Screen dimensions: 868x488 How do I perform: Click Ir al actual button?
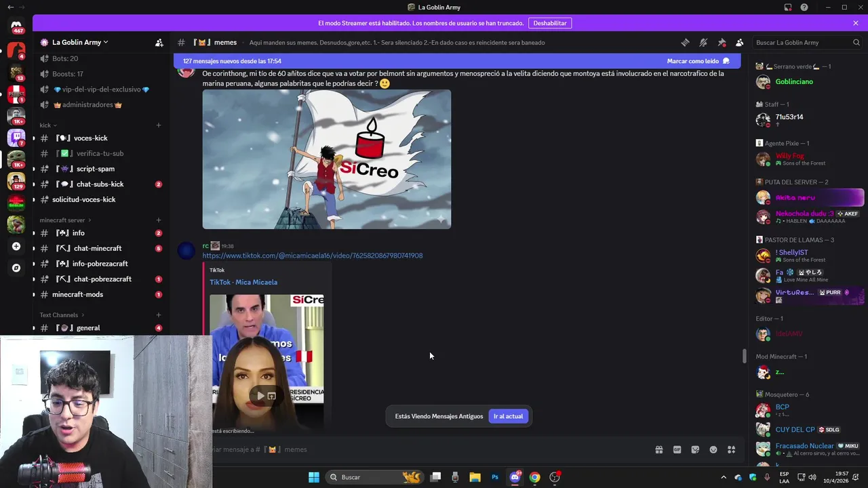508,416
